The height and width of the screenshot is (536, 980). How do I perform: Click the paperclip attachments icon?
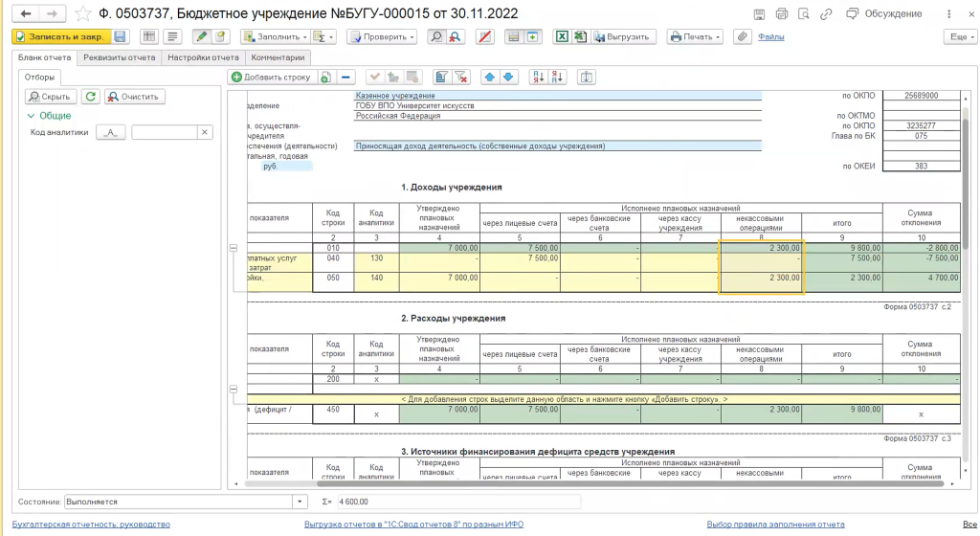(741, 36)
